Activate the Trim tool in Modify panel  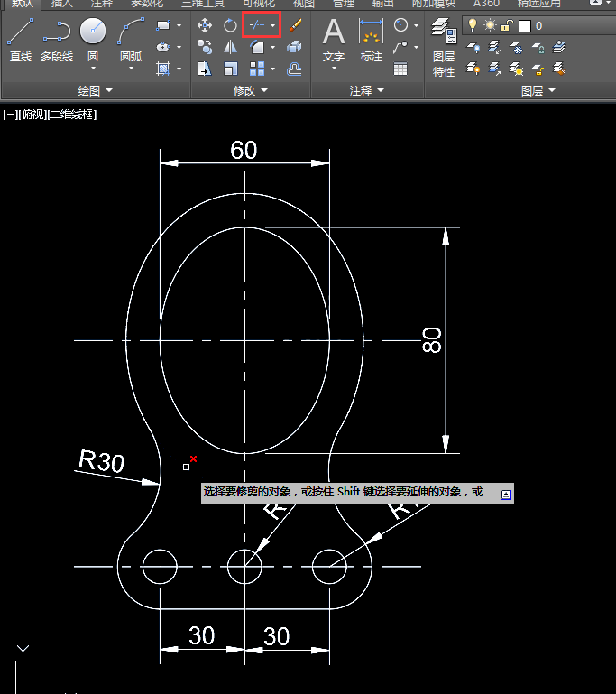(256, 25)
